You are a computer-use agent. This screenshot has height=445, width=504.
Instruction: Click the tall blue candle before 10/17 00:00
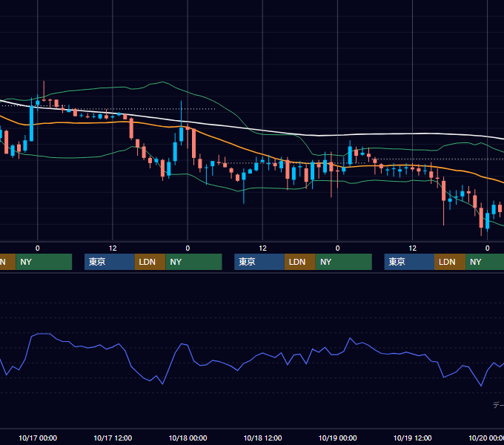tap(31, 123)
